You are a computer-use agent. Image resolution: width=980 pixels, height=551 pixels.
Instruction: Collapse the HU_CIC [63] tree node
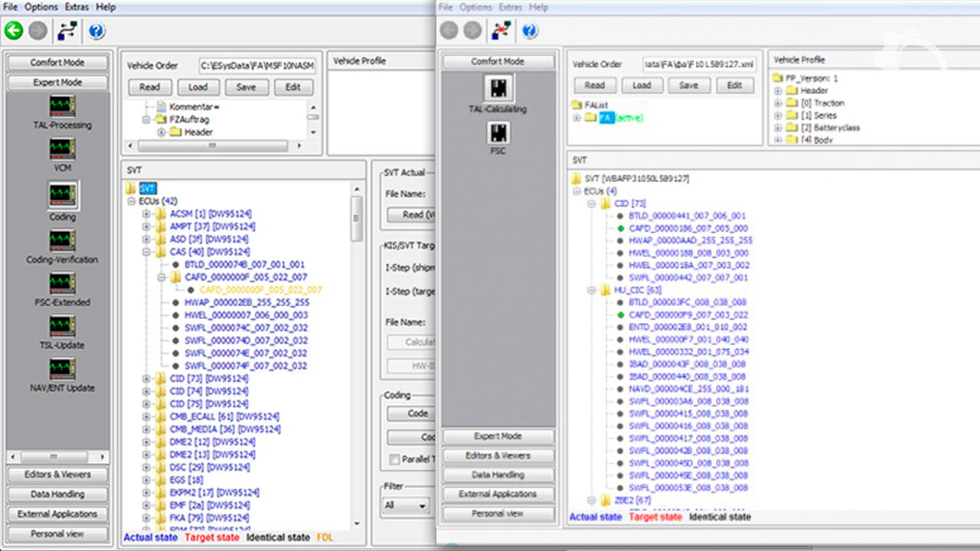(x=592, y=290)
